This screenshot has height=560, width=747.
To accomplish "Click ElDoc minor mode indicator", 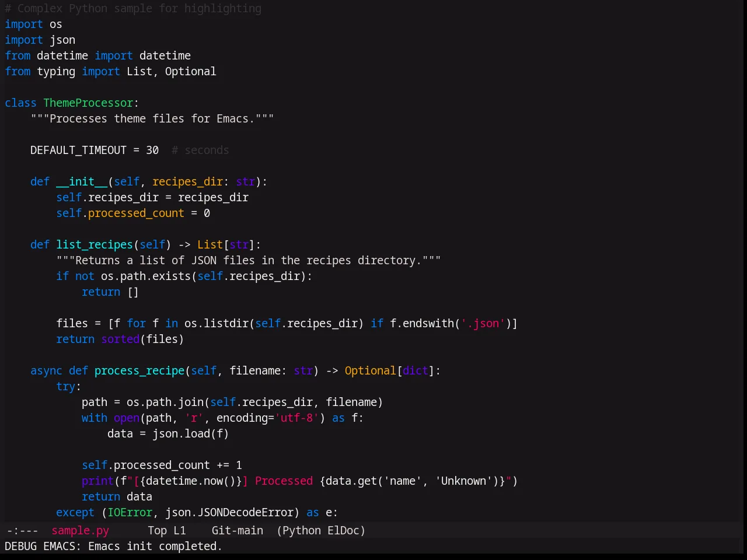I will click(343, 530).
